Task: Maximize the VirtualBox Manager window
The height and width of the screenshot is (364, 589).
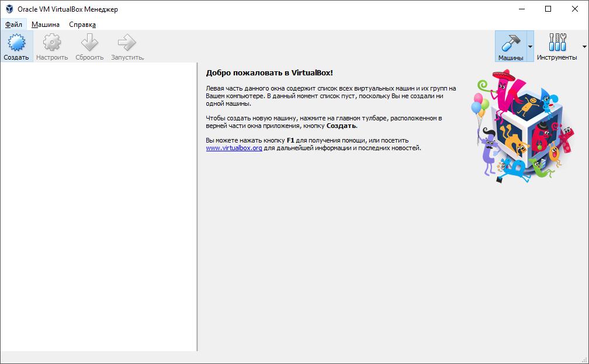Action: (547, 9)
